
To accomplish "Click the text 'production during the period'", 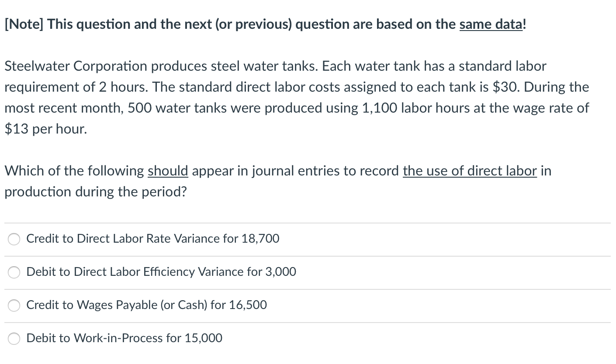I will (x=95, y=192).
